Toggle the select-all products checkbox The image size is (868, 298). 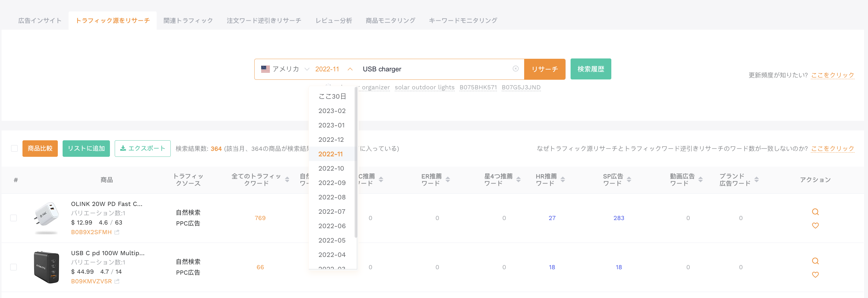14,148
